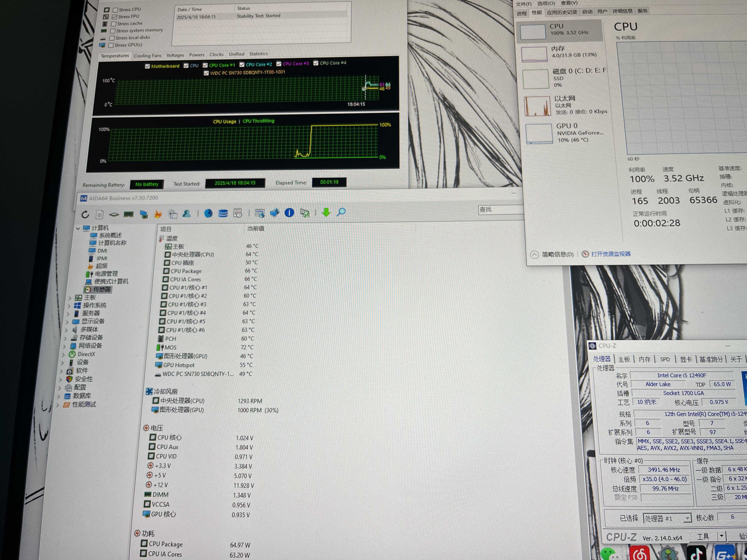Enable the Stress GPU(s) checkbox
Image resolution: width=747 pixels, height=560 pixels.
tap(111, 45)
